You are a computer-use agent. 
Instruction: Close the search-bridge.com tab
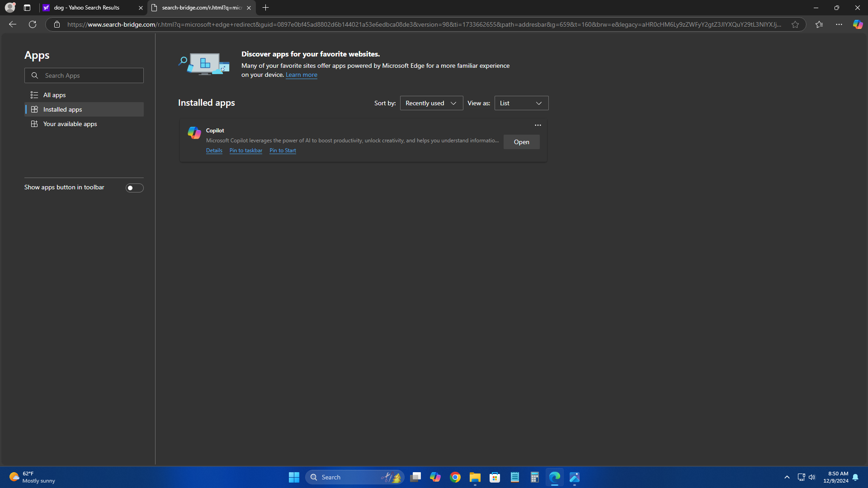pos(249,8)
